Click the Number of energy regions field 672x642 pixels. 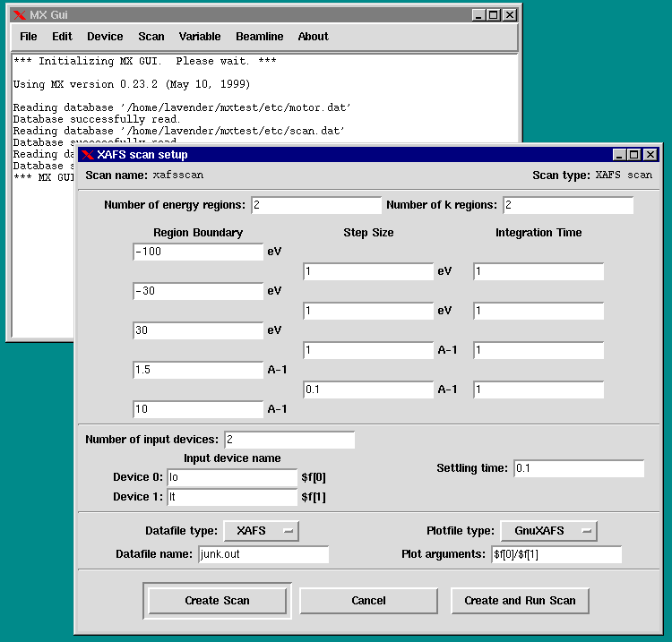(316, 205)
